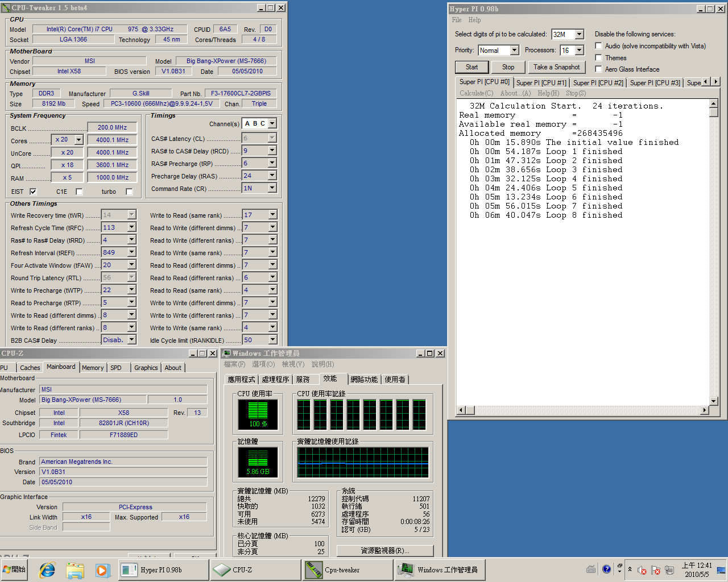
Task: Click the keyboard input method tray icon
Action: (591, 569)
